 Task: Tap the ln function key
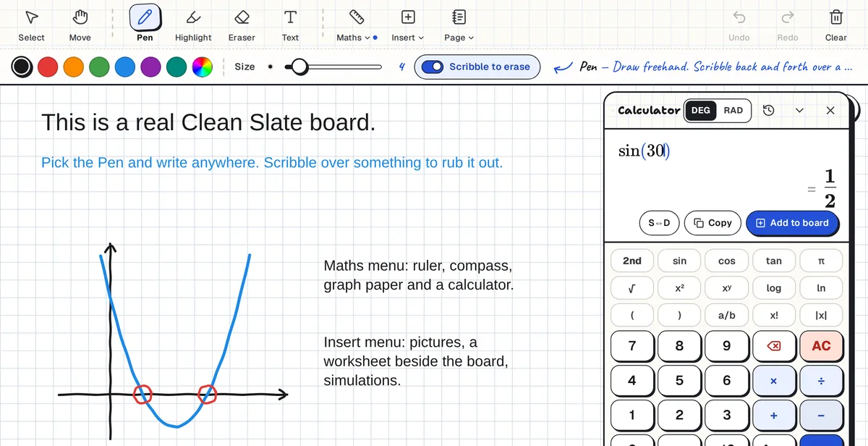821,288
